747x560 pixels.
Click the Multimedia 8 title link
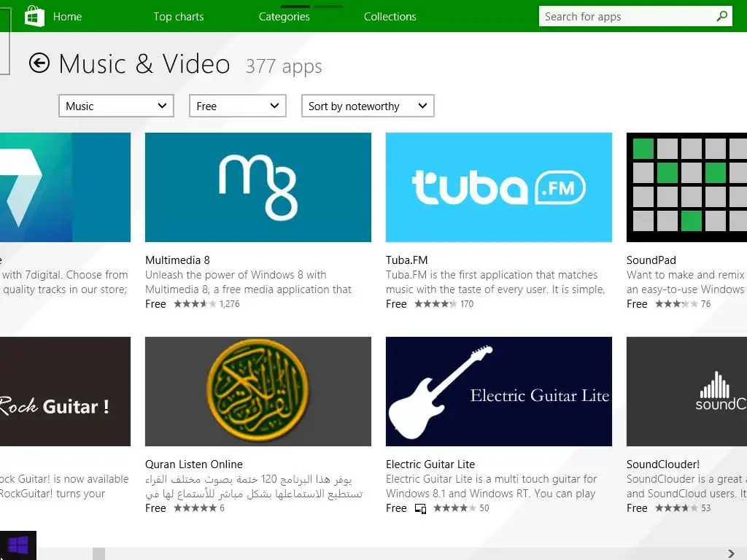[x=178, y=260]
